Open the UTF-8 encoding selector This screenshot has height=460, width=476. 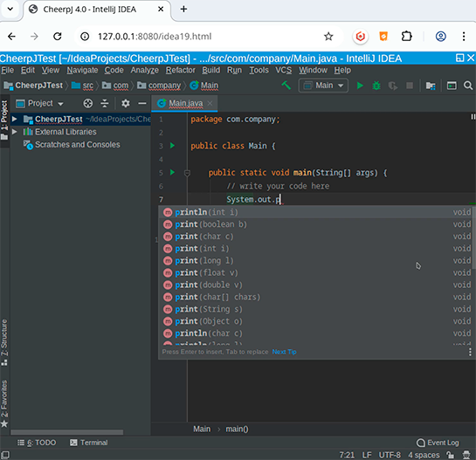click(x=390, y=455)
